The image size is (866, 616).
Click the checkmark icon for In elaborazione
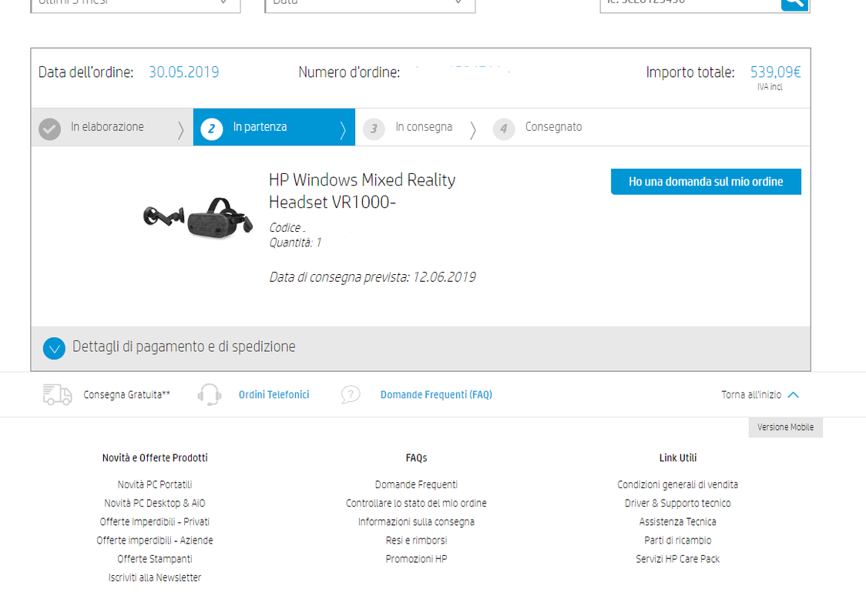tap(50, 129)
